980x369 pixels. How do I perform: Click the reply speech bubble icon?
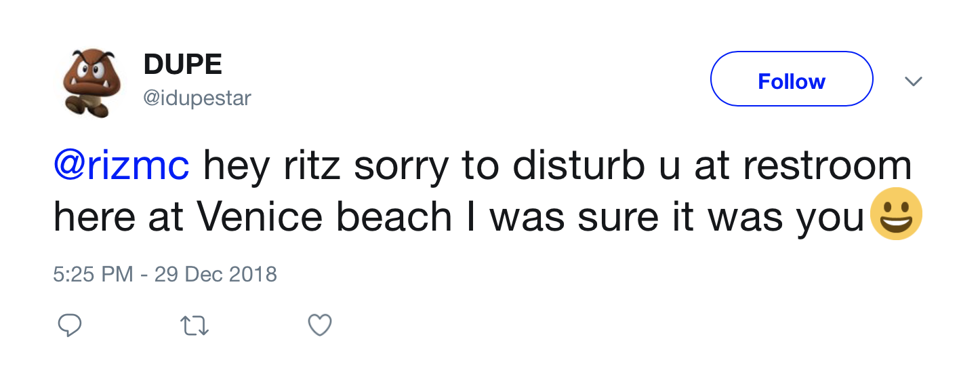tap(70, 326)
